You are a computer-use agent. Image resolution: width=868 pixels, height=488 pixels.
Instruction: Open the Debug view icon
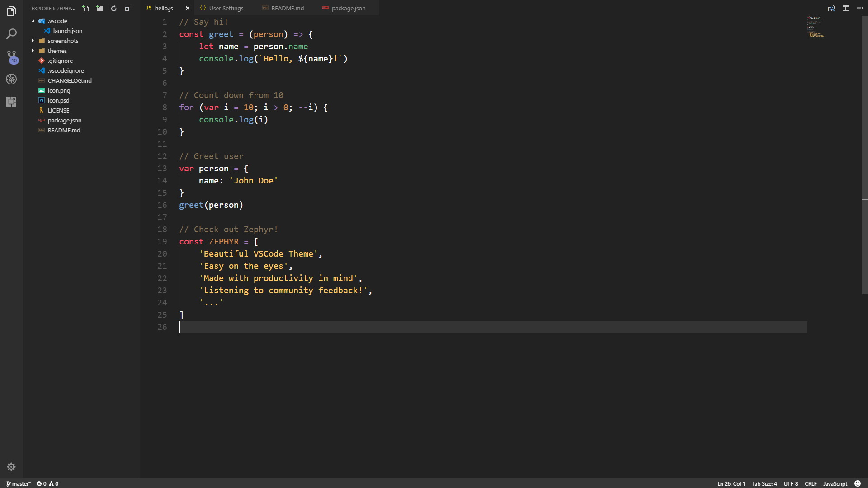(x=11, y=79)
